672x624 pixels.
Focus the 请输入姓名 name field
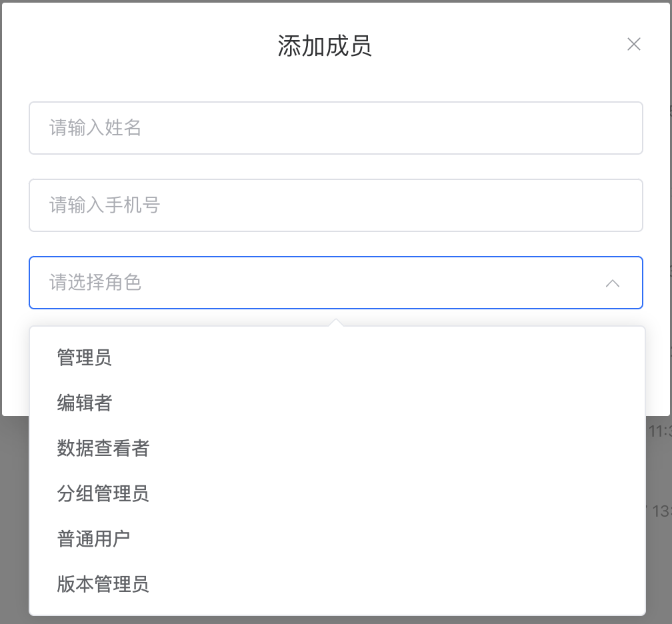[335, 128]
